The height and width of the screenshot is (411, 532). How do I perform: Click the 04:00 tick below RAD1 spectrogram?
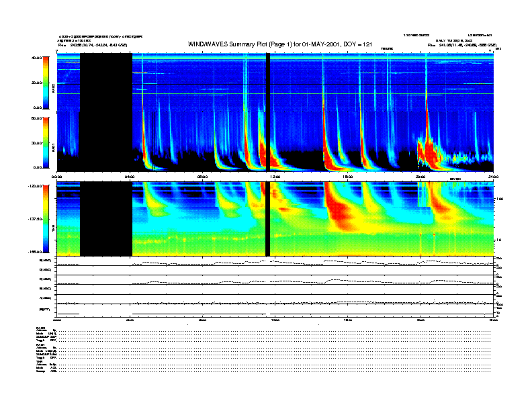click(x=130, y=177)
